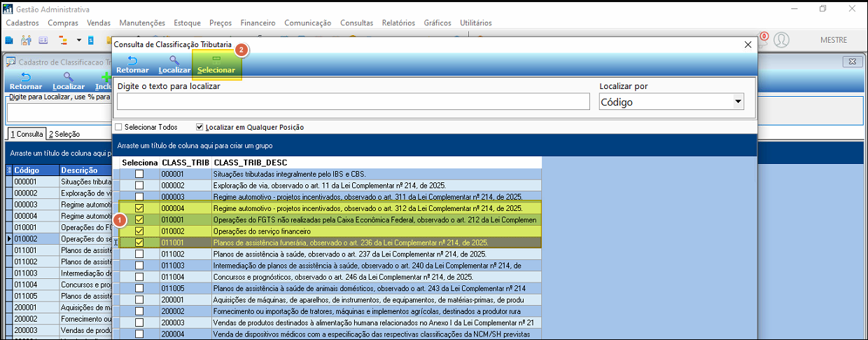Open the Gráficos menu
This screenshot has height=340, width=868.
(x=437, y=23)
